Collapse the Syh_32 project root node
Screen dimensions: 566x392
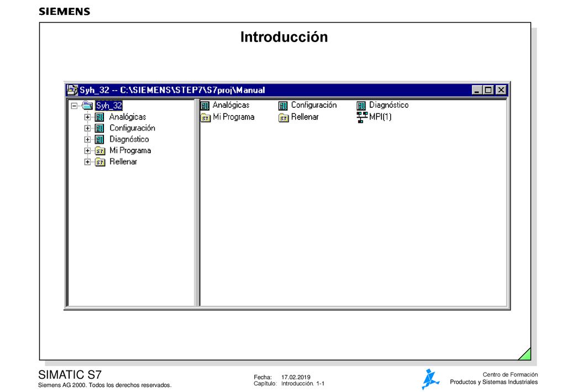[74, 106]
